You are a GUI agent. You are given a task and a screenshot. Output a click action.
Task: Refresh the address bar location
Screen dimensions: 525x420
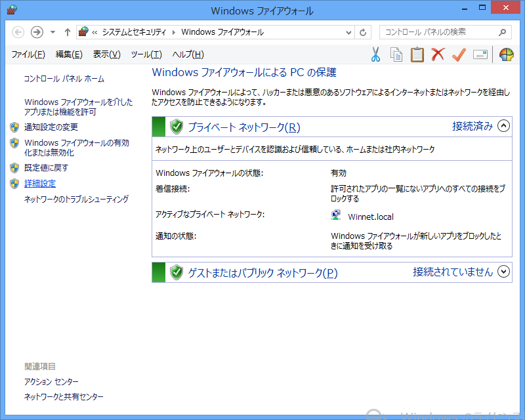click(x=363, y=32)
